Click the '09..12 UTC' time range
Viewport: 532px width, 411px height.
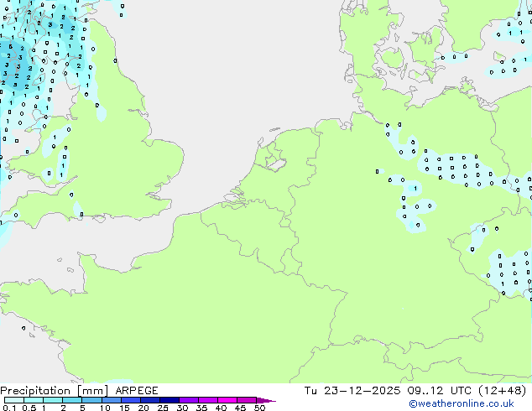(x=440, y=391)
